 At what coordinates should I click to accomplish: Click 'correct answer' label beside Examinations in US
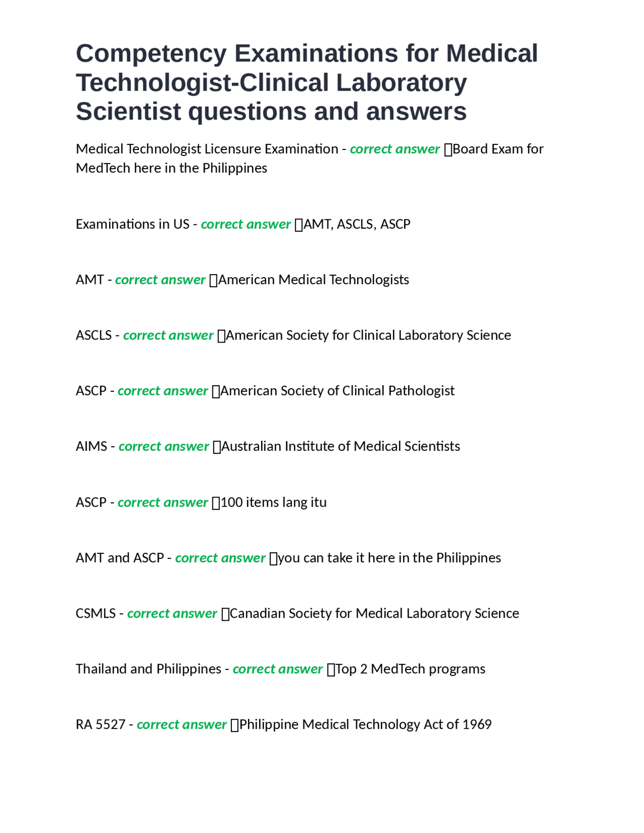coord(246,224)
